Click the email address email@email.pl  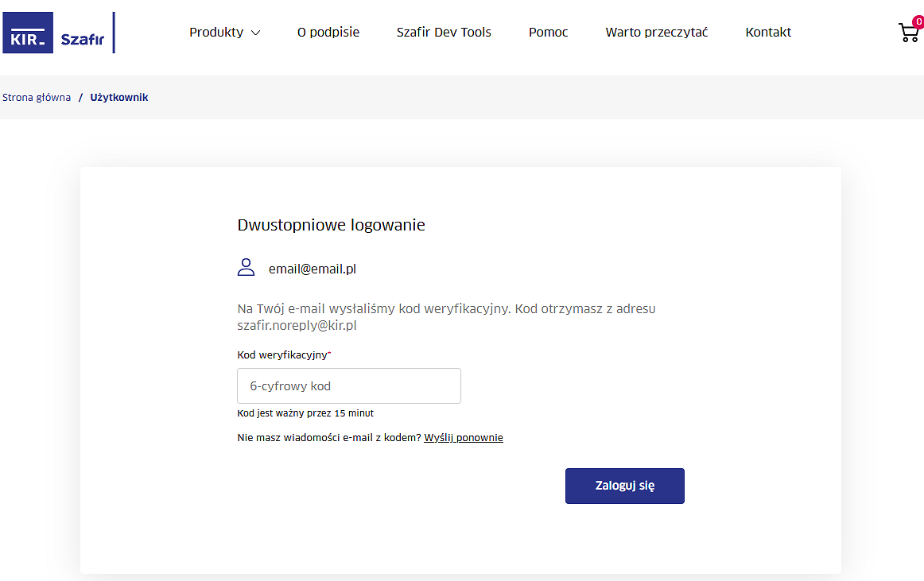click(313, 269)
